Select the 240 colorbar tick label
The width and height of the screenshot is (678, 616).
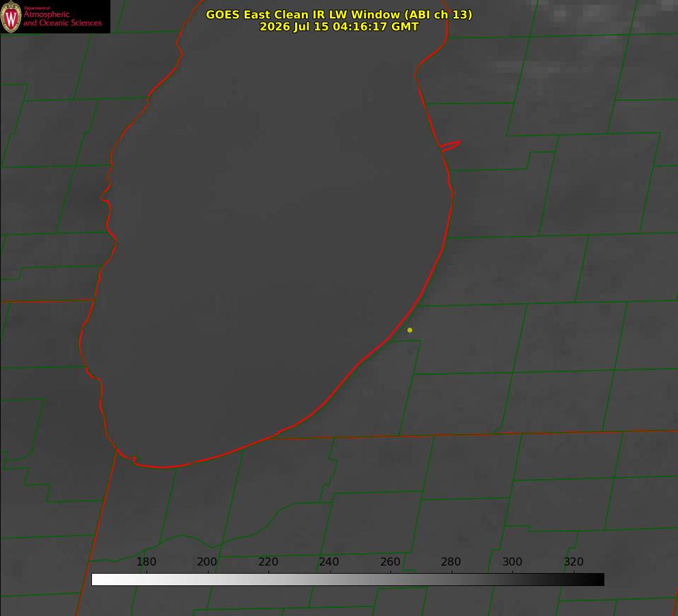[329, 561]
